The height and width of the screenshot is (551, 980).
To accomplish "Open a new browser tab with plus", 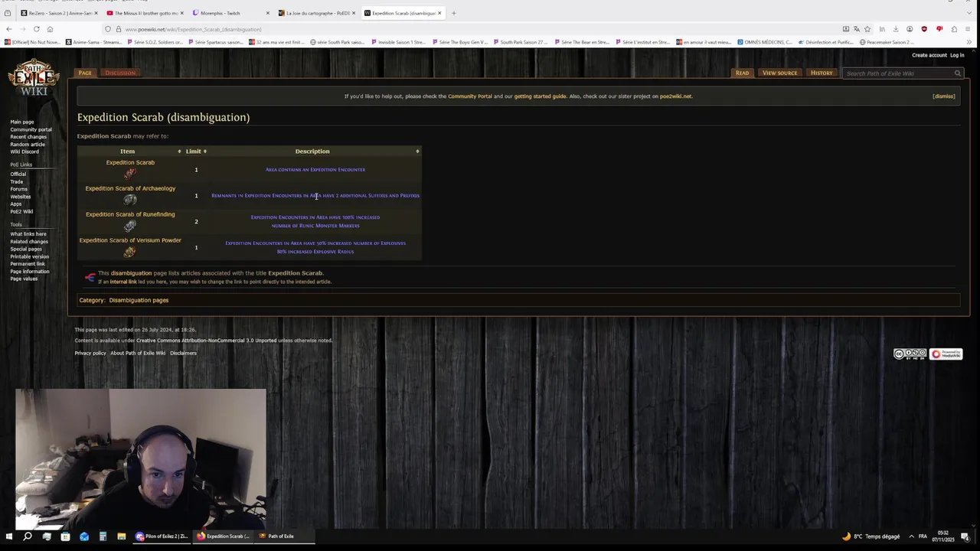I will (453, 13).
